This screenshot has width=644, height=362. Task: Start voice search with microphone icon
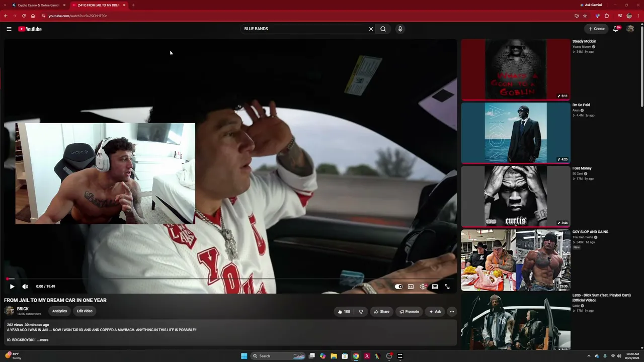pyautogui.click(x=400, y=29)
